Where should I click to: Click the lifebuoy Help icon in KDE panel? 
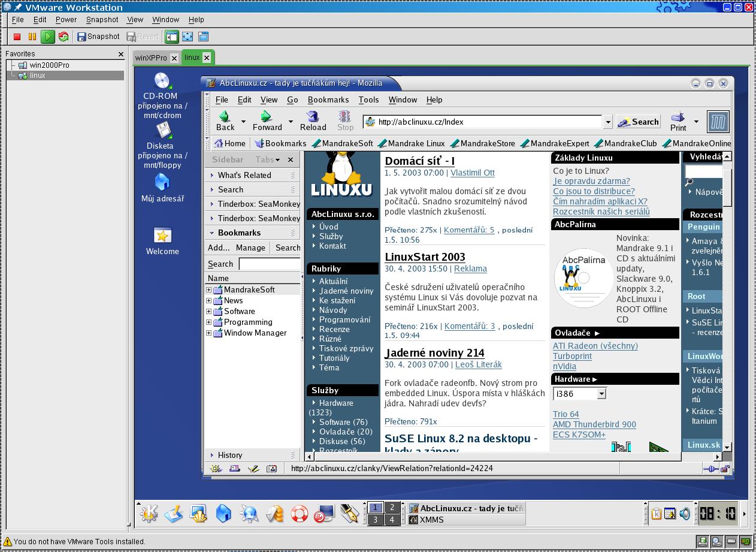click(299, 514)
